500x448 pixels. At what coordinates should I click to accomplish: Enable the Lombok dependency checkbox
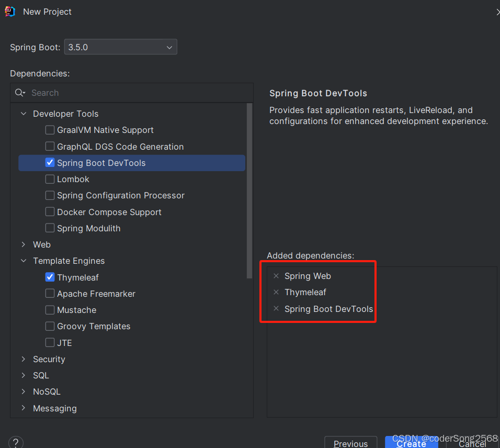(50, 179)
